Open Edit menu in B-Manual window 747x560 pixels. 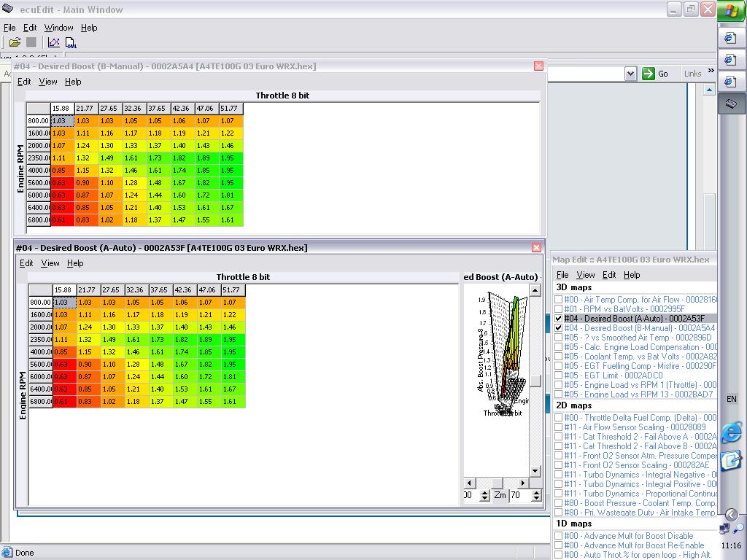24,82
